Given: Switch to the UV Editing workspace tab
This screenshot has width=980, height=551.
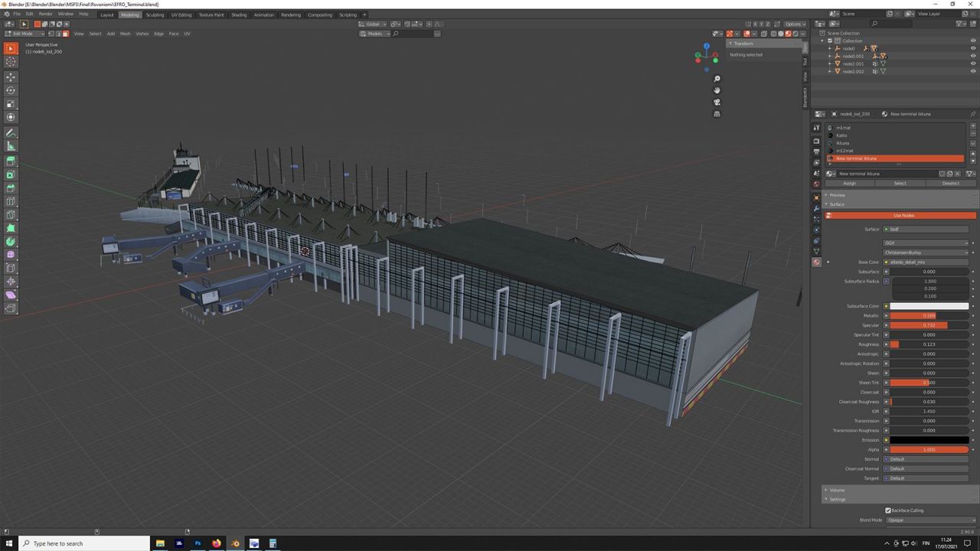Looking at the screenshot, I should click(181, 15).
